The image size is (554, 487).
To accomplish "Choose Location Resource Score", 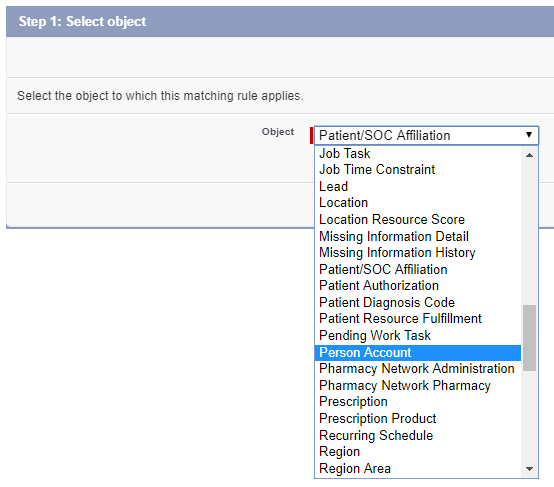I will [x=418, y=219].
